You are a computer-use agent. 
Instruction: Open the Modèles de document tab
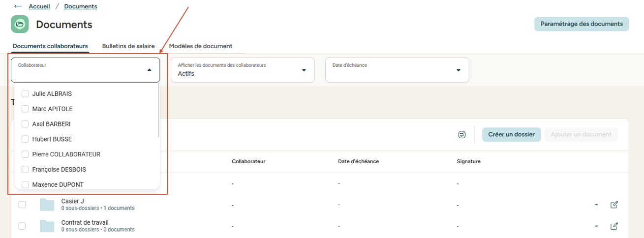pyautogui.click(x=200, y=46)
